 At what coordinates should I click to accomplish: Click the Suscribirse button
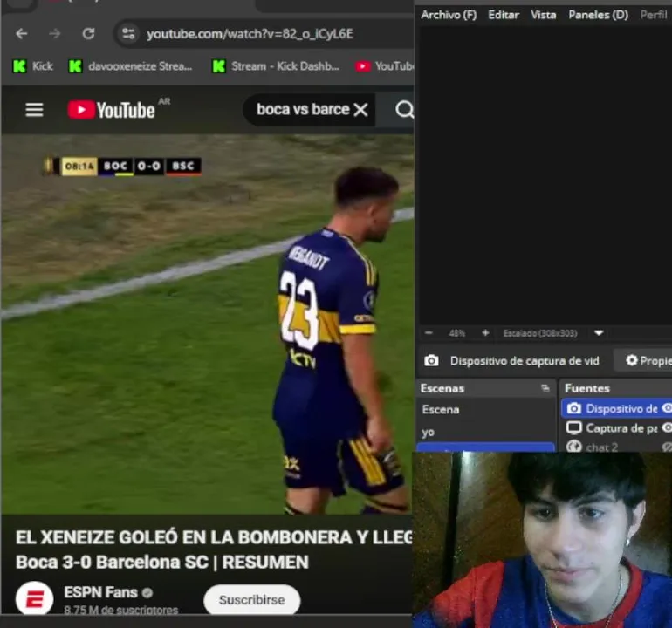tap(252, 600)
